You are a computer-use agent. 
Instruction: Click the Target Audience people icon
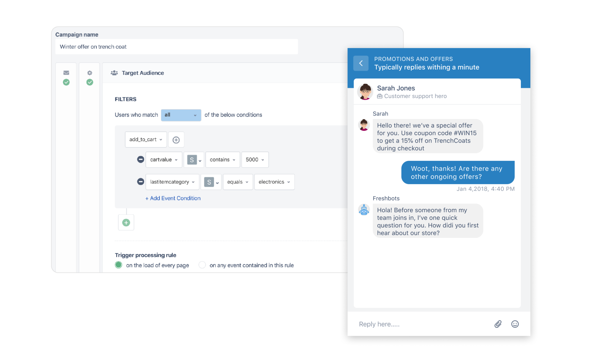tap(114, 73)
